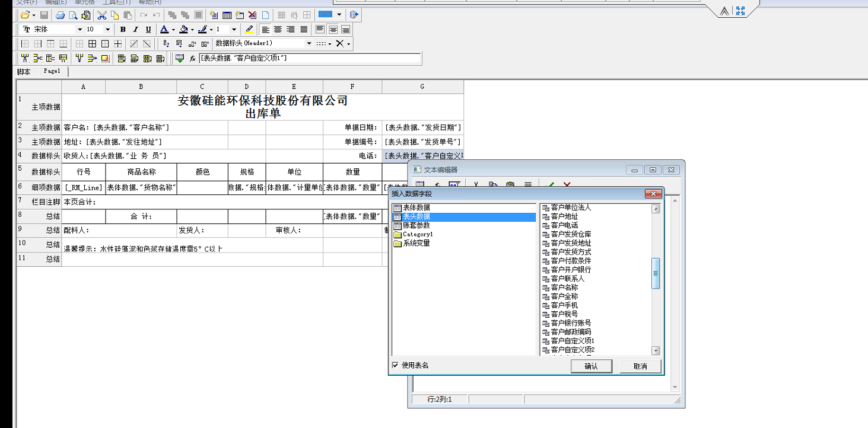Exit designer with the door icon
This screenshot has width=868, height=428.
pos(354,15)
